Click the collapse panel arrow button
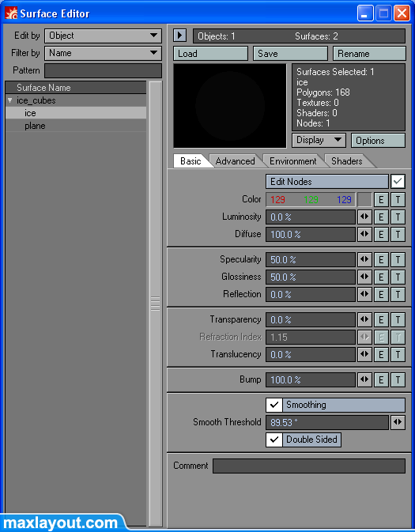The image size is (415, 532). (x=180, y=36)
